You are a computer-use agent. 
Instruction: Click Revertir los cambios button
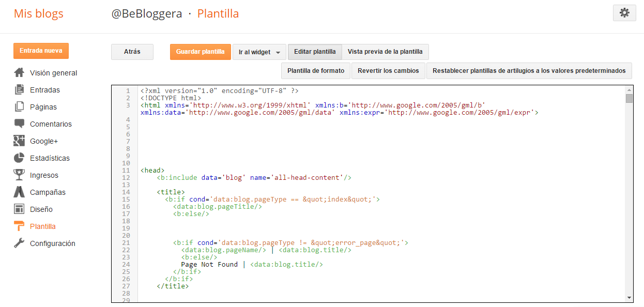pyautogui.click(x=388, y=71)
